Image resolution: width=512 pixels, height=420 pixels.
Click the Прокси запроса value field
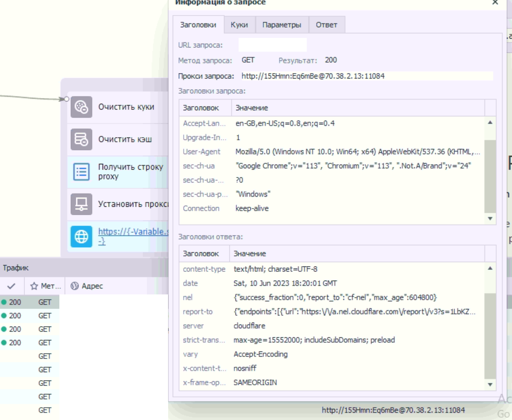coord(366,76)
